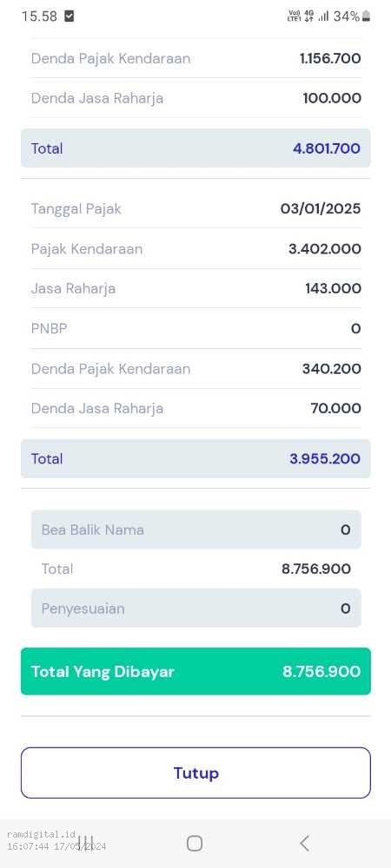Tap the Jasa Raharja 143.000 row
This screenshot has height=868, width=391.
195,288
